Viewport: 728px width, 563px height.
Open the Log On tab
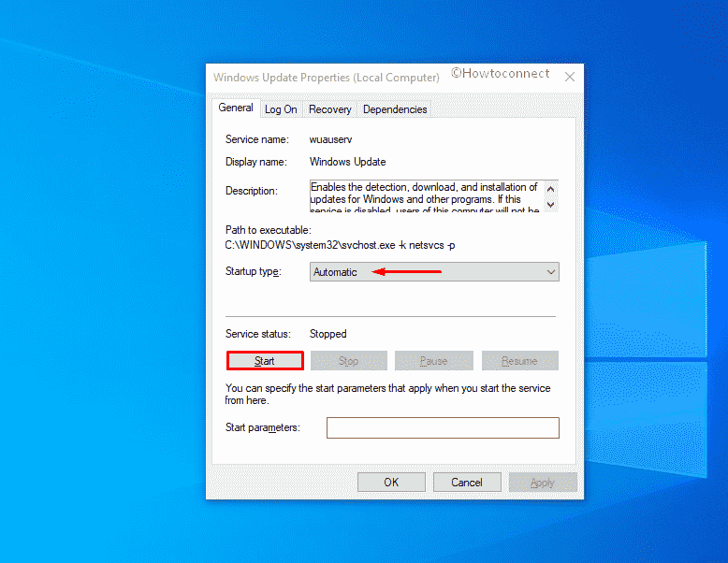point(281,109)
